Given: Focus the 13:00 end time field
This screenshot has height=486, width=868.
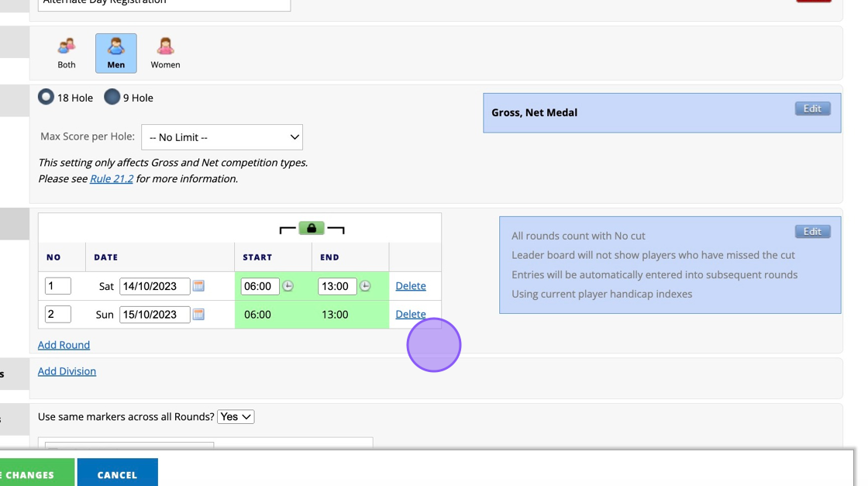Looking at the screenshot, I should (336, 286).
